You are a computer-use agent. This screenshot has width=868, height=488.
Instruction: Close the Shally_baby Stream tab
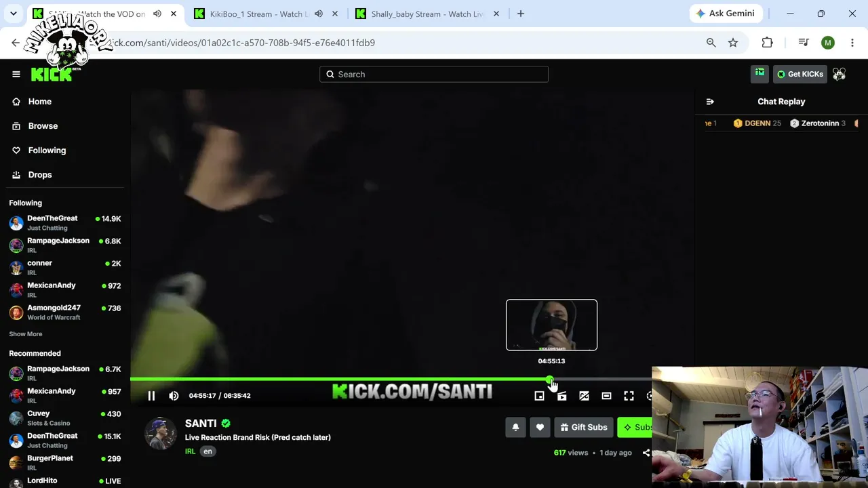tap(496, 14)
